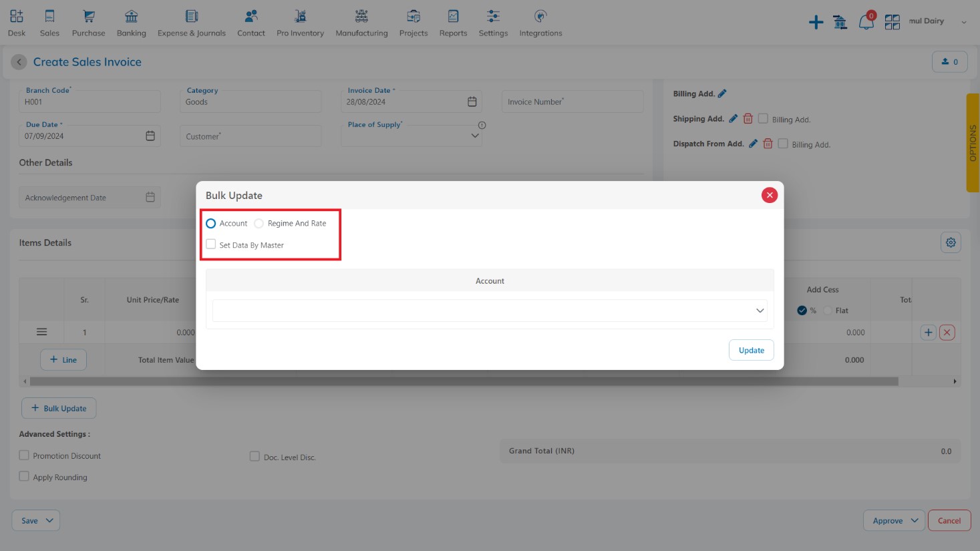
Task: Tick the Promotion Discount checkbox
Action: (x=24, y=455)
